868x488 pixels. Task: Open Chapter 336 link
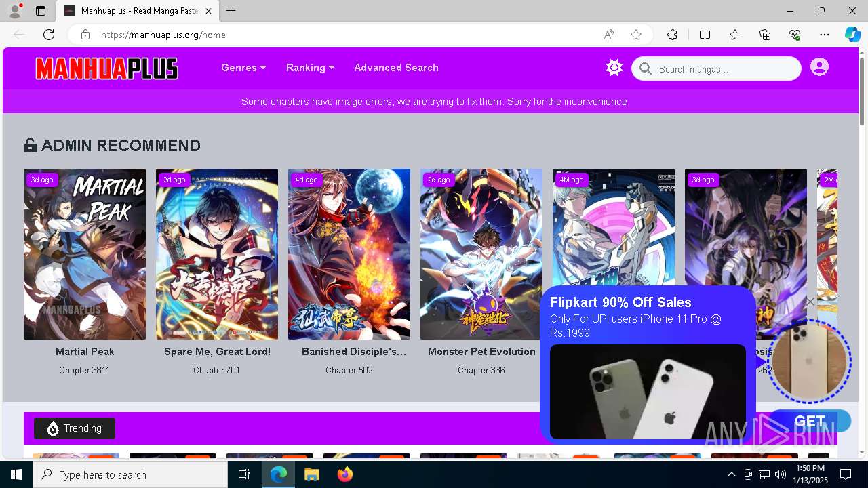click(x=481, y=370)
